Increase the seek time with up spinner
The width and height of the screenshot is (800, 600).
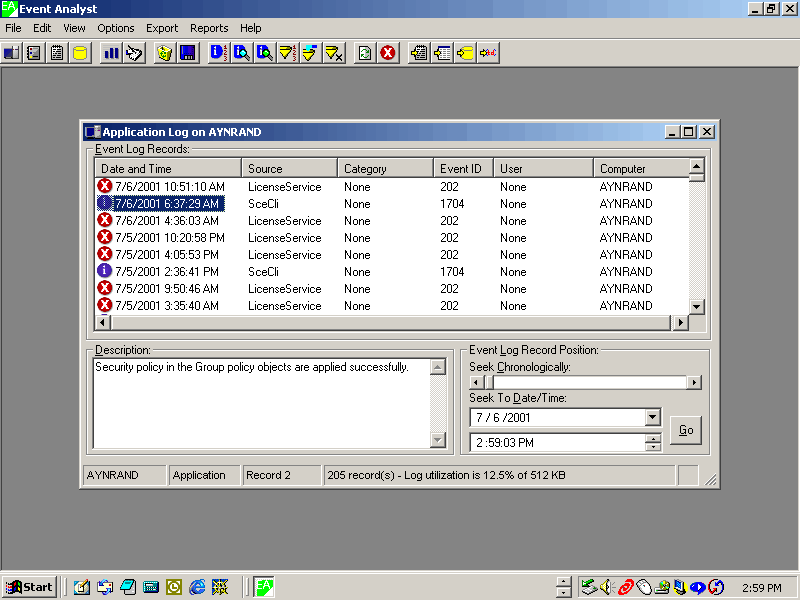[653, 438]
